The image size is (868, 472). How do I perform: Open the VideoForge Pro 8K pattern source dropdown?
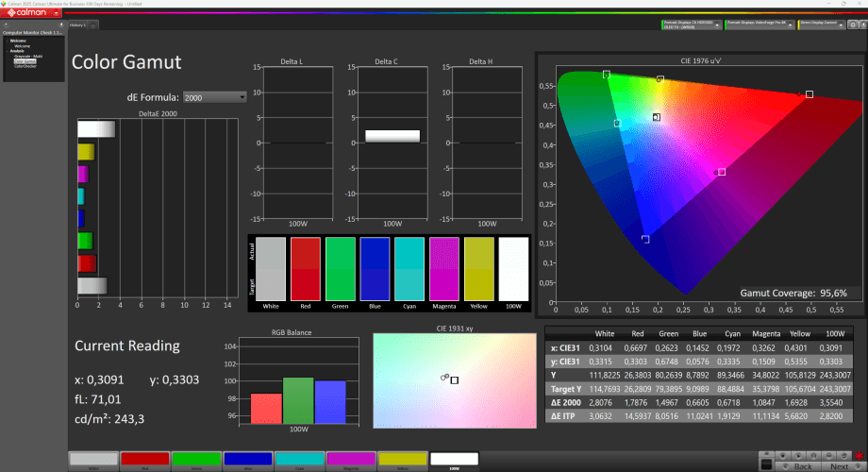pos(791,25)
